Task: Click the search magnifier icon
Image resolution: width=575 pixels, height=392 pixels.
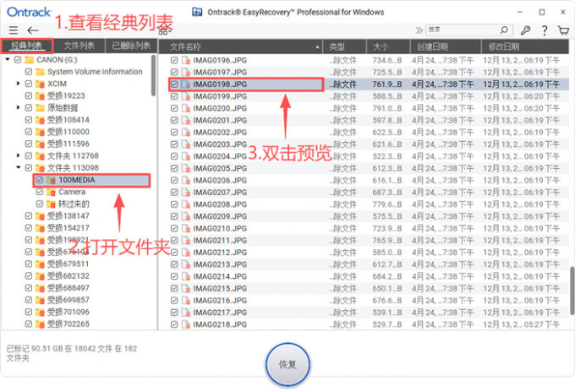Action: pyautogui.click(x=504, y=30)
